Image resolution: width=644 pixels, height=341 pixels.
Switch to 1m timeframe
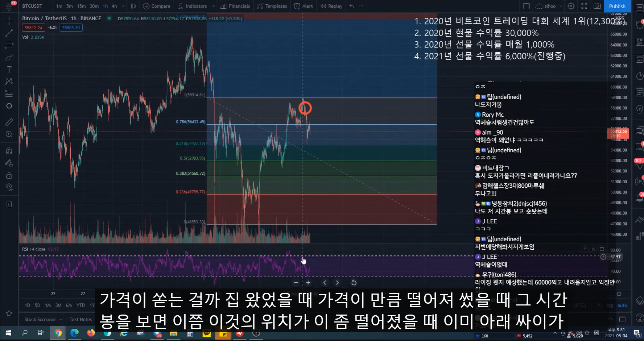pos(59,6)
